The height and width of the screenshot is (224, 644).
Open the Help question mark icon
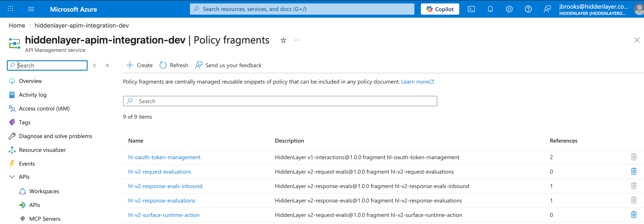(528, 9)
